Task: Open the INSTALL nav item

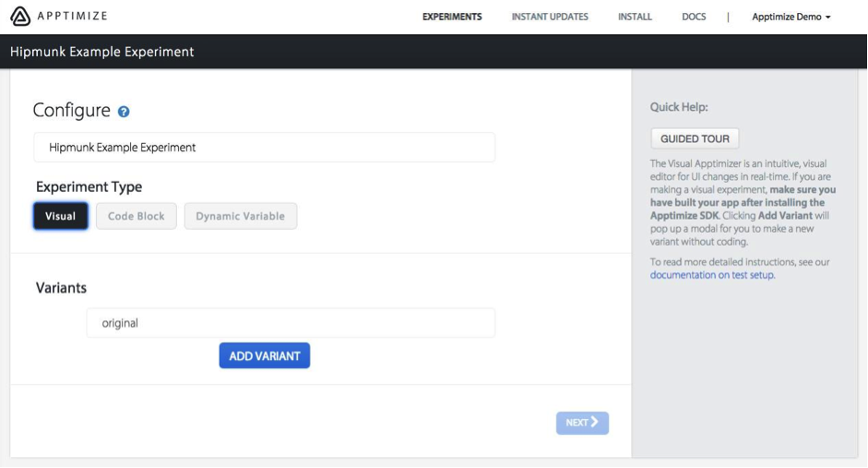Action: coord(635,17)
